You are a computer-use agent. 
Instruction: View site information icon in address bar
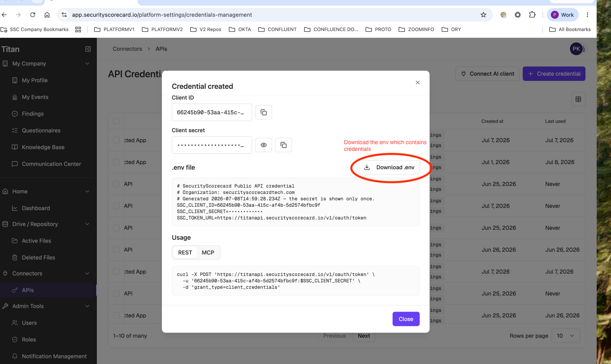(x=64, y=15)
